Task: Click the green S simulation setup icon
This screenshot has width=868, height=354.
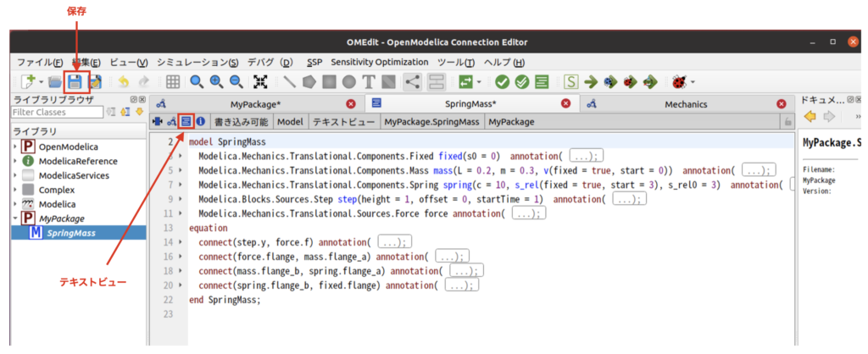Action: click(x=570, y=82)
